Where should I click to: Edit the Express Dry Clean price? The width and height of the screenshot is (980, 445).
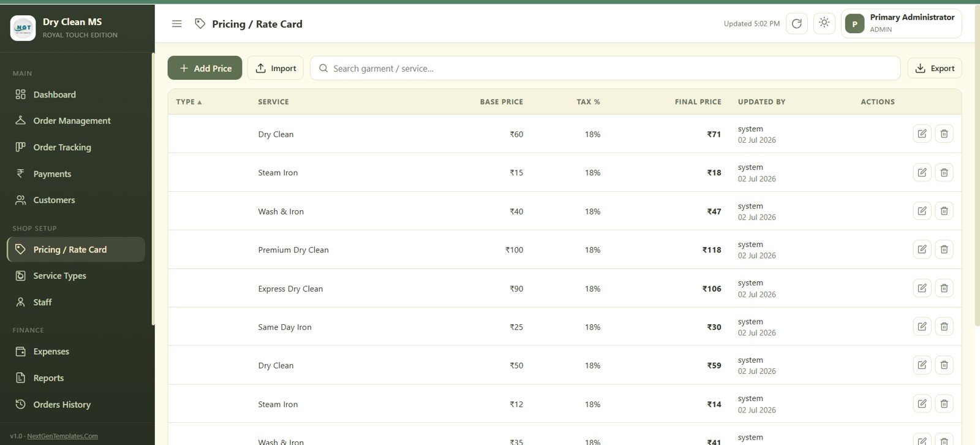coord(922,288)
